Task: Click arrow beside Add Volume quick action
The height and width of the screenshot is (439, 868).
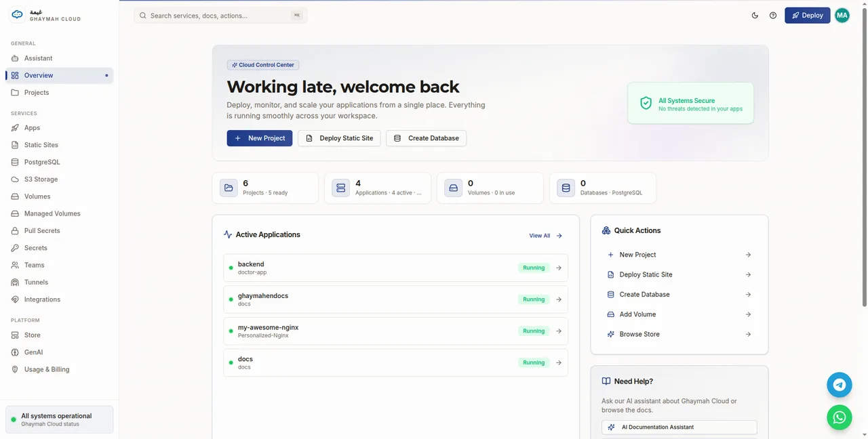Action: tap(748, 314)
